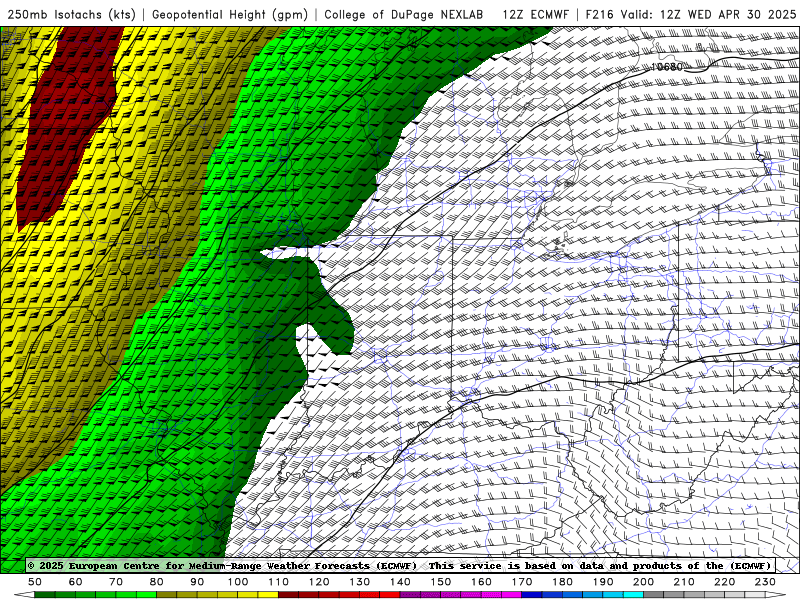Viewport: 800px width, 600px height.
Task: Click the "110" color bar label
Action: click(x=279, y=582)
